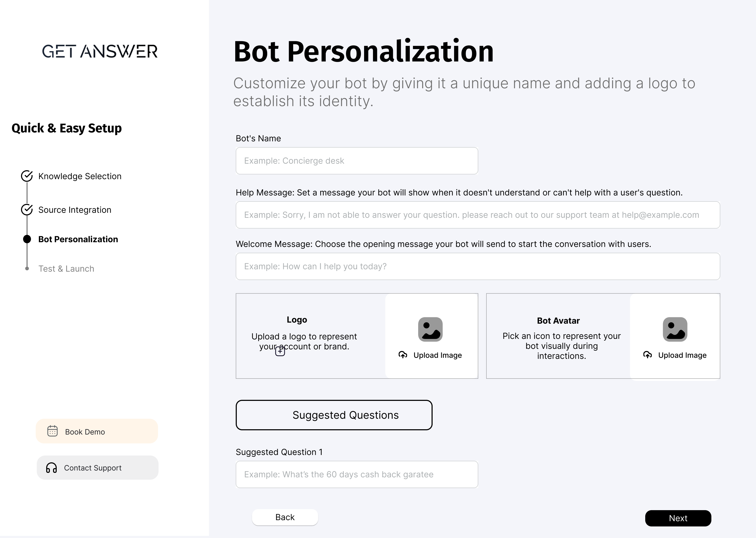This screenshot has width=756, height=538.
Task: Click the Bot Avatar image placeholder icon
Action: (x=675, y=329)
